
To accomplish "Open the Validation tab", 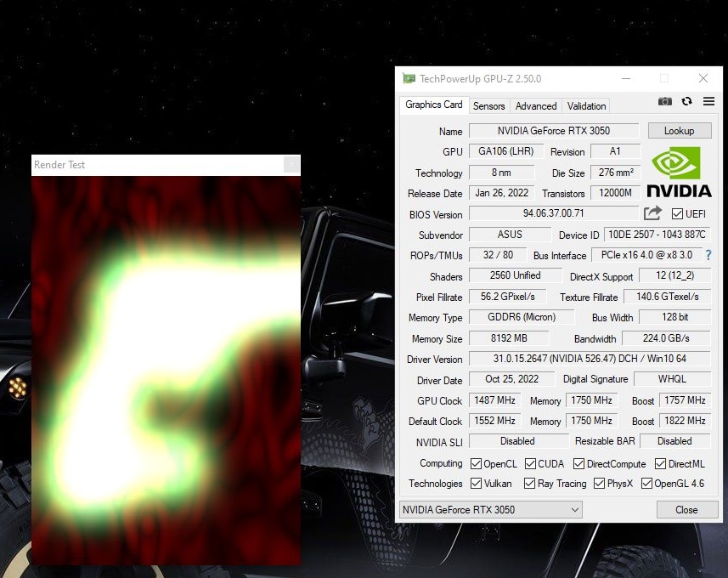I will [x=586, y=106].
